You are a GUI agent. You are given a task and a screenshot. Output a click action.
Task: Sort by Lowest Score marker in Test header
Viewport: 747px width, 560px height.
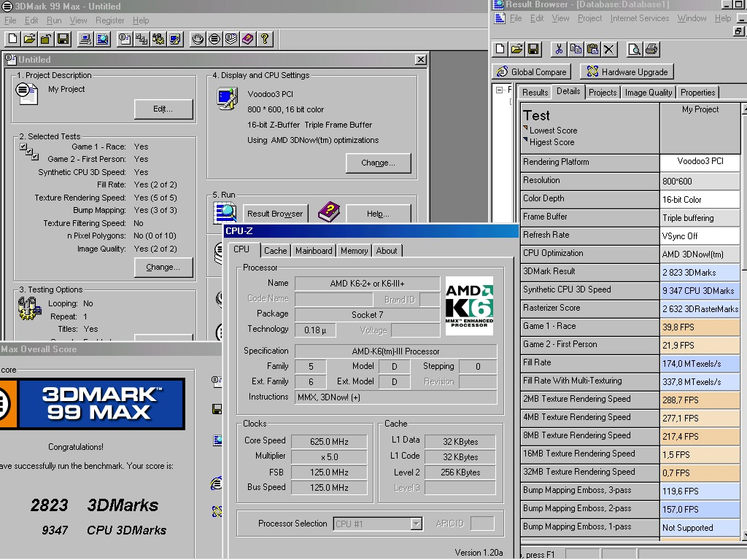point(525,128)
